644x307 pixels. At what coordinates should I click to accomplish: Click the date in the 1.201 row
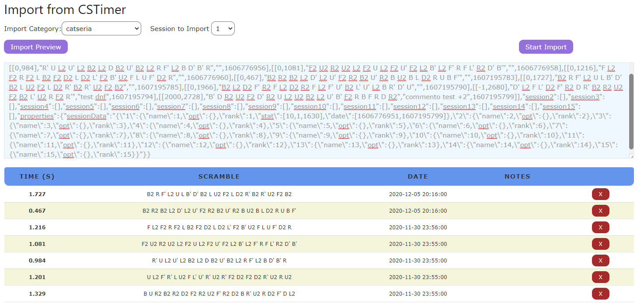tap(418, 277)
